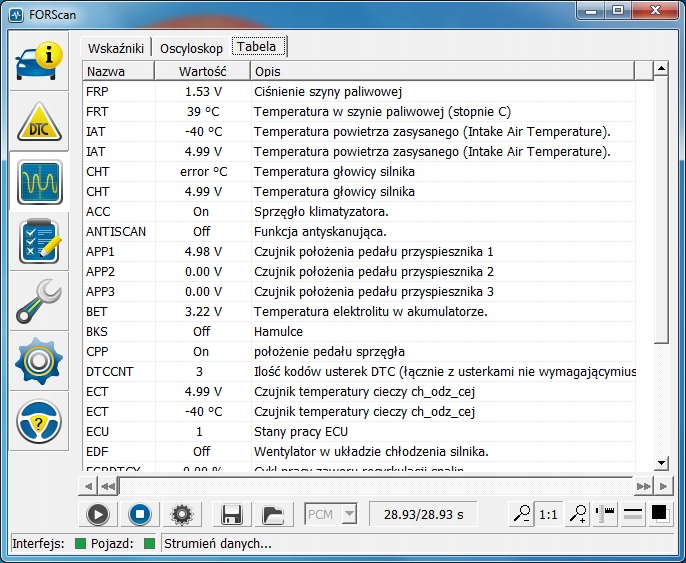Viewport: 686px width, 563px height.
Task: Open the PID settings gear button
Action: (x=181, y=515)
